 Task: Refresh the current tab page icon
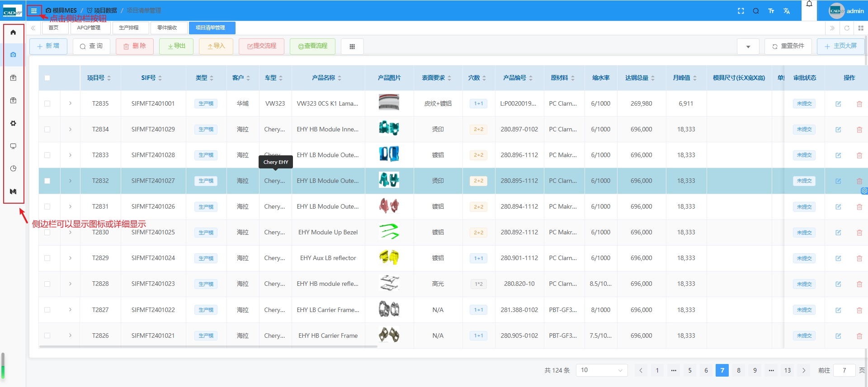(847, 28)
